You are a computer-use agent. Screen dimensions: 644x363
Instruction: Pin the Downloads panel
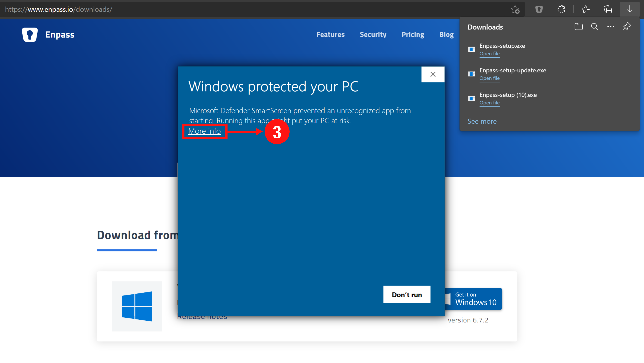[627, 27]
